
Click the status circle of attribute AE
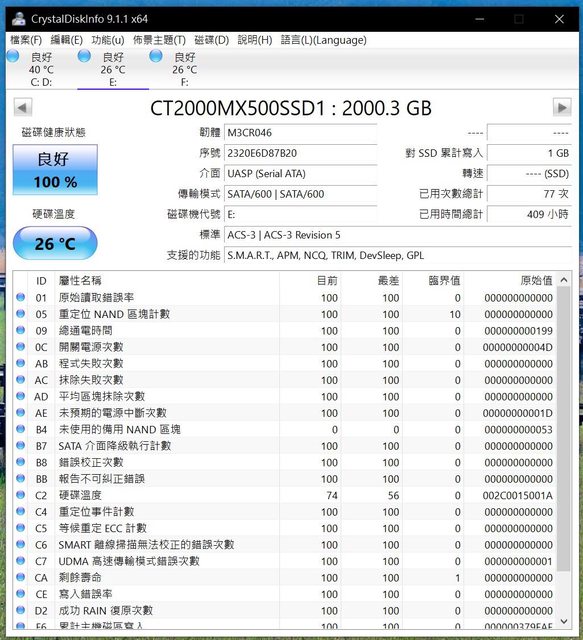[20, 412]
